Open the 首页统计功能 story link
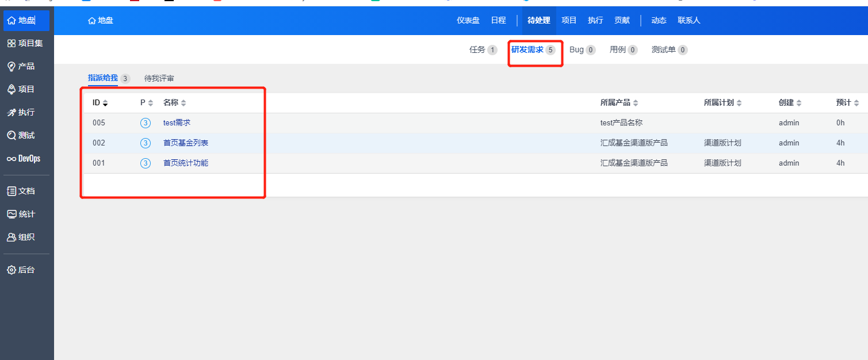 point(186,163)
